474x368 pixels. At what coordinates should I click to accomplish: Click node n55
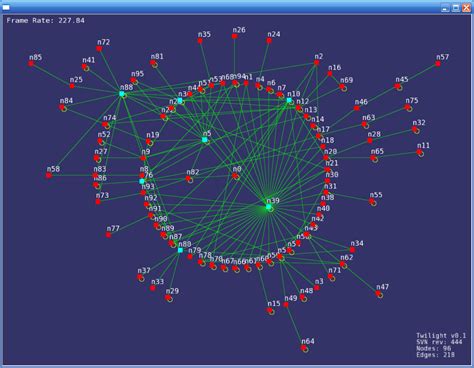(371, 201)
